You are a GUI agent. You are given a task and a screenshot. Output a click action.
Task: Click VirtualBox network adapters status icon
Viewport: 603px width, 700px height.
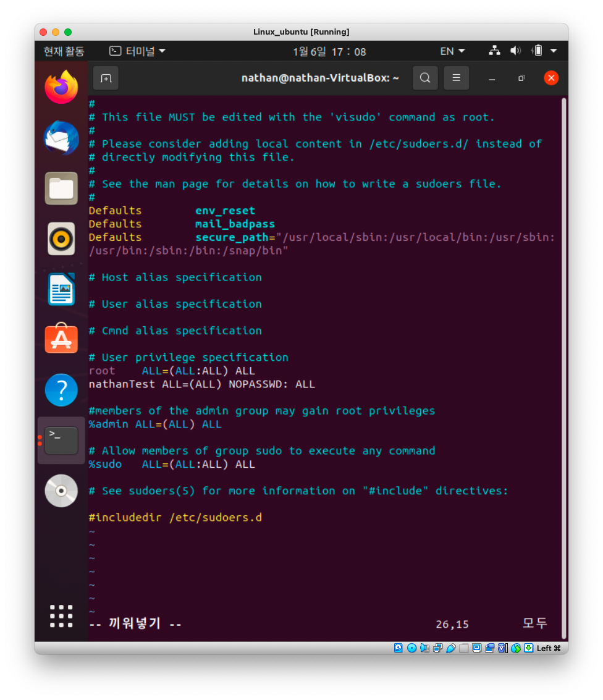tap(437, 647)
